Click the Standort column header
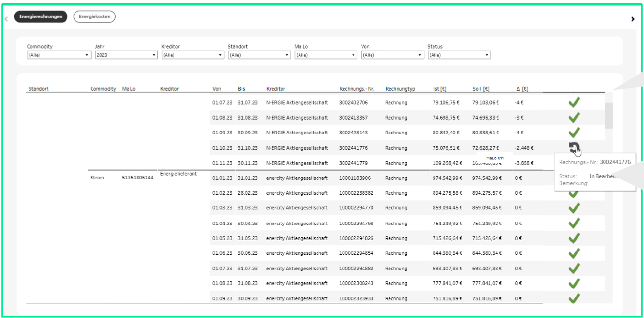 [x=39, y=89]
